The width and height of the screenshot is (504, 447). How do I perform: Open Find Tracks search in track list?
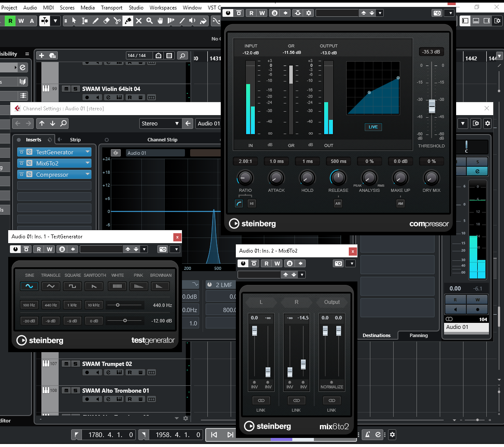[x=182, y=56]
